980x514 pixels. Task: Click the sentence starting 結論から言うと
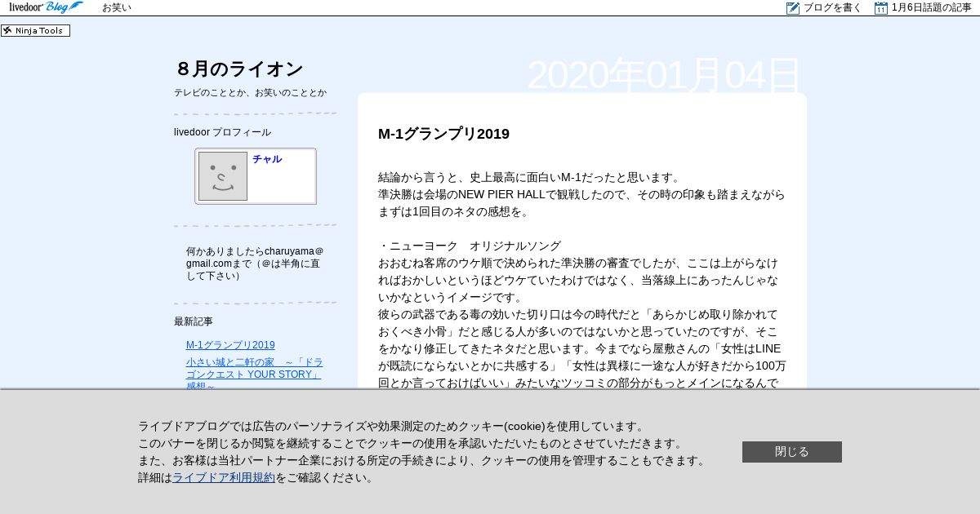point(529,177)
